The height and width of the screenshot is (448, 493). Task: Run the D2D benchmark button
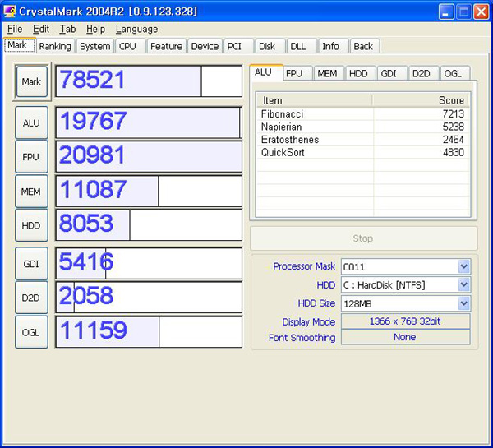(31, 298)
